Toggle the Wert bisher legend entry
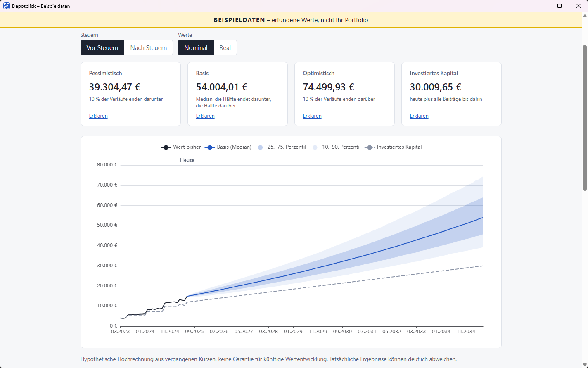Viewport: 588px width, 368px height. click(181, 147)
